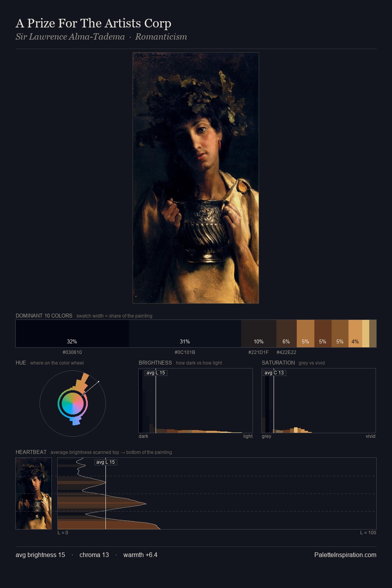
Task: Click the rainbow hue color wheel center
Action: click(x=73, y=403)
